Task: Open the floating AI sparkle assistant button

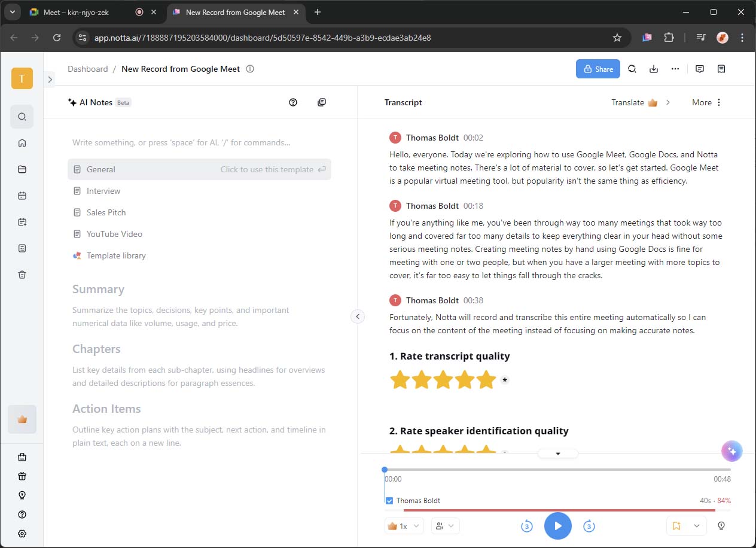Action: point(732,452)
